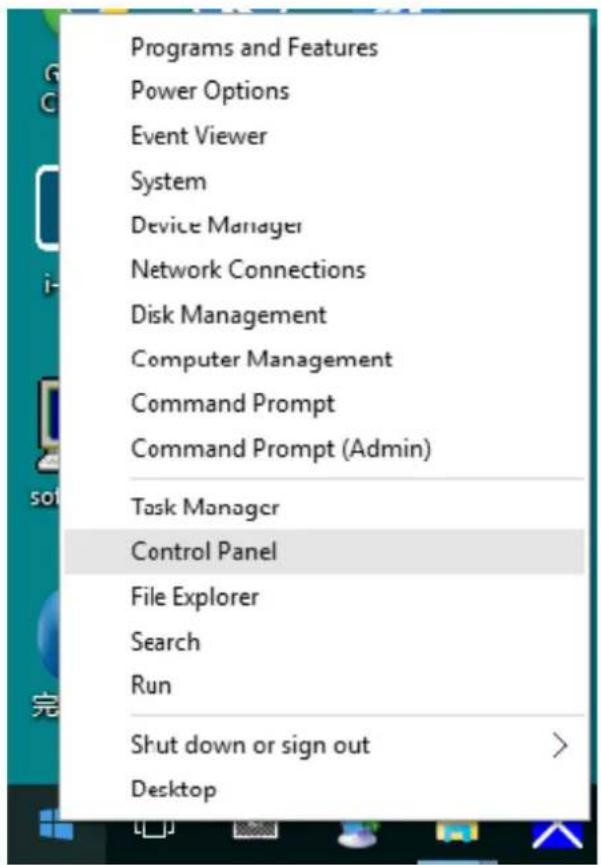The height and width of the screenshot is (865, 601).
Task: Expand the Shut down or sign out submenu
Action: (559, 746)
